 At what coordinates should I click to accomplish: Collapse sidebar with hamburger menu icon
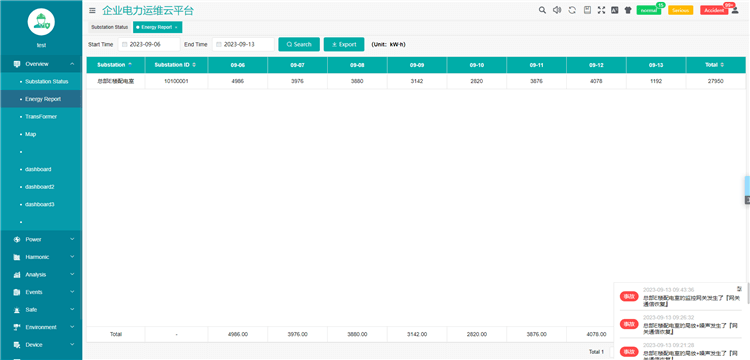point(92,11)
